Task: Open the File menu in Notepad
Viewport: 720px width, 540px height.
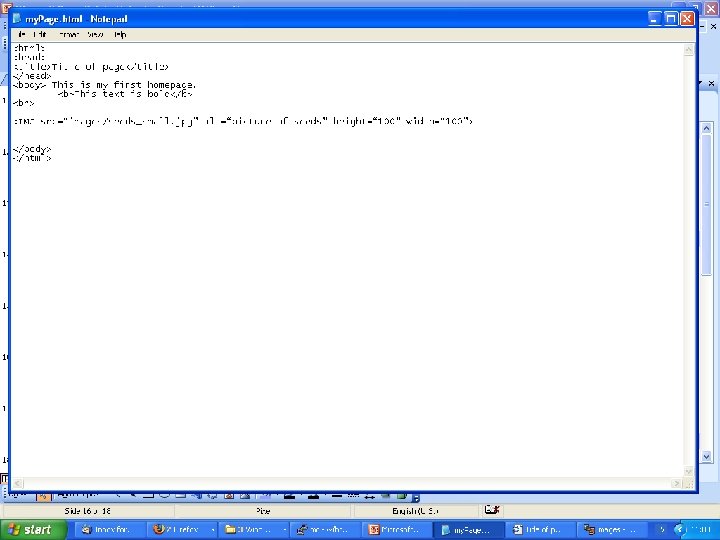Action: (x=21, y=34)
